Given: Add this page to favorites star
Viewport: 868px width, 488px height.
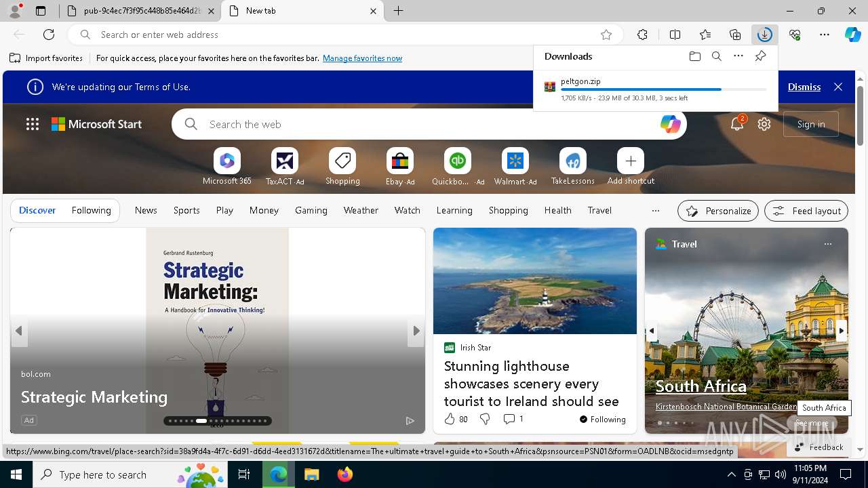Looking at the screenshot, I should pyautogui.click(x=606, y=35).
